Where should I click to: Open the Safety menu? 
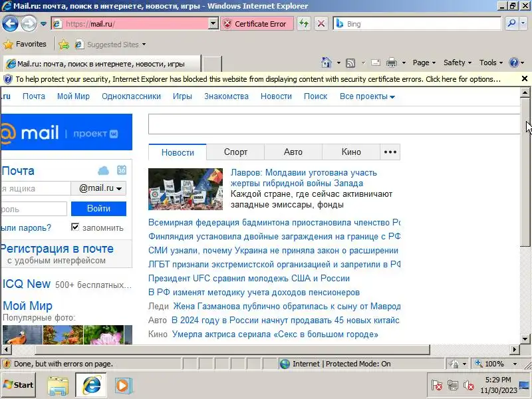[458, 63]
